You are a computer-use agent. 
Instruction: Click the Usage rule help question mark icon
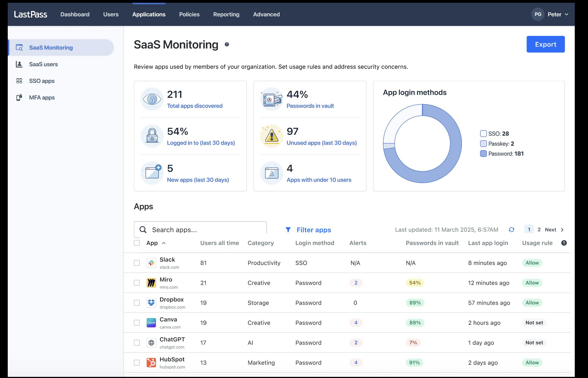[x=564, y=243]
